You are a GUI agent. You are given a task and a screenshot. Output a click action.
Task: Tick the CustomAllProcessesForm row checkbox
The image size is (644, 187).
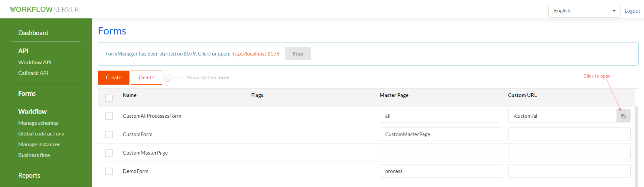109,116
